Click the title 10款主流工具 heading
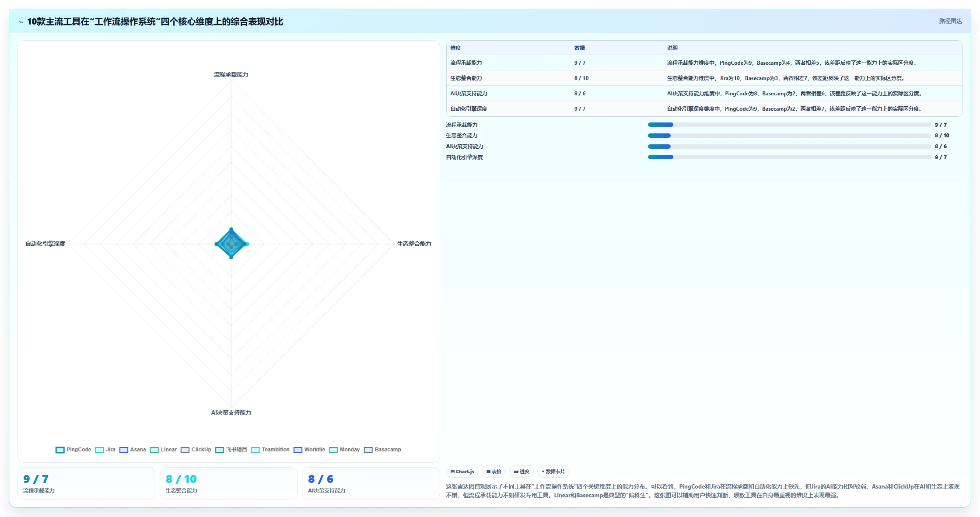This screenshot has width=980, height=517. [x=155, y=22]
